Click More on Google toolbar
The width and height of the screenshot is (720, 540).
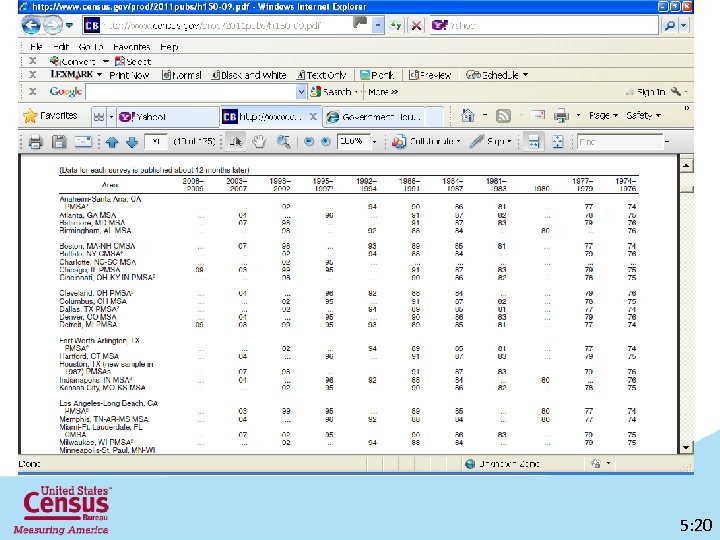383,92
